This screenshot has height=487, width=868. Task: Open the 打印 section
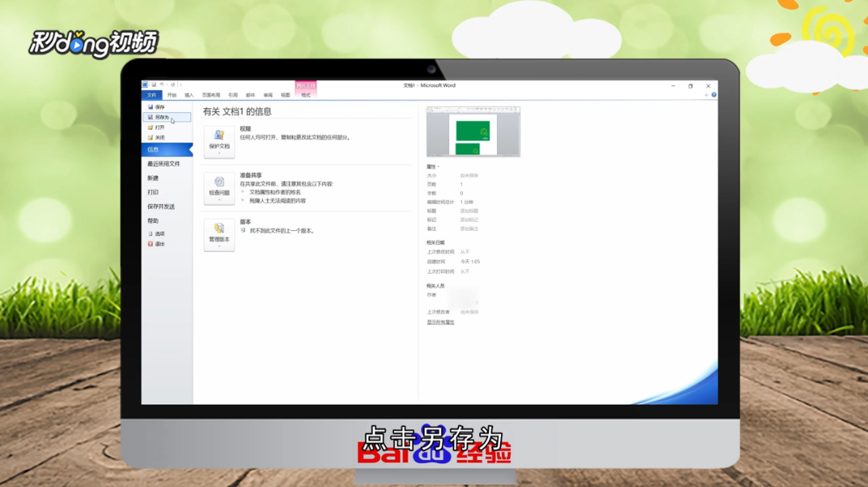(x=153, y=192)
